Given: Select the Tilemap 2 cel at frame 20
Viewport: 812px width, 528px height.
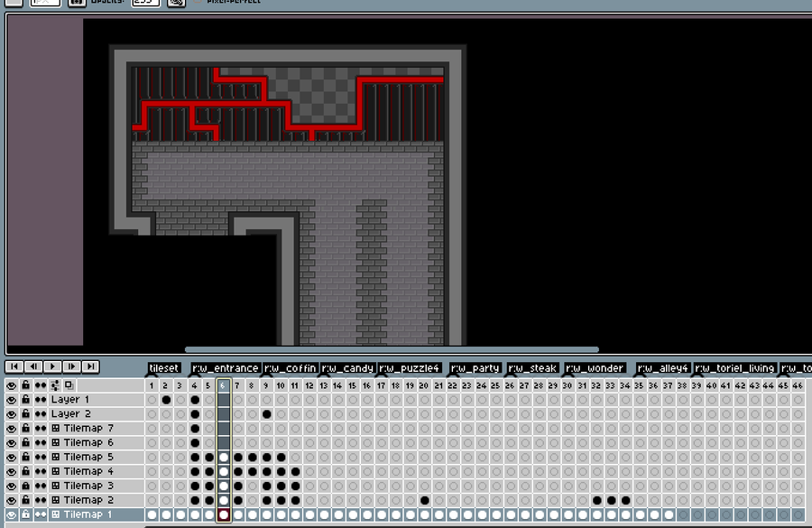Looking at the screenshot, I should [425, 500].
